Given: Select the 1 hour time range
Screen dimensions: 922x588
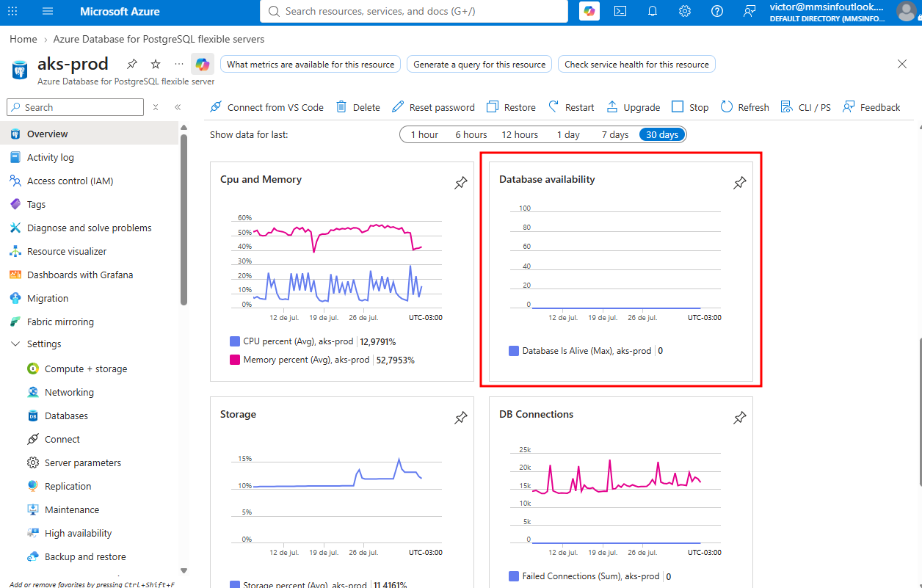Looking at the screenshot, I should tap(424, 134).
